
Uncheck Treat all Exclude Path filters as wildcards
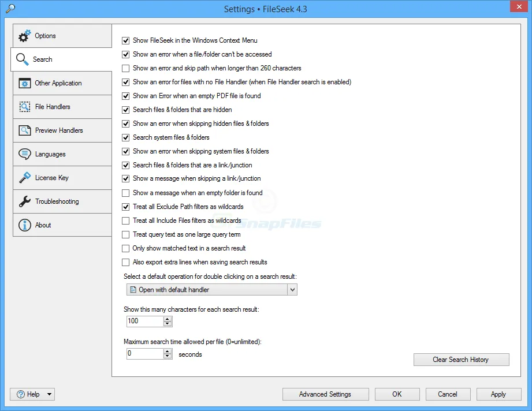click(x=125, y=207)
